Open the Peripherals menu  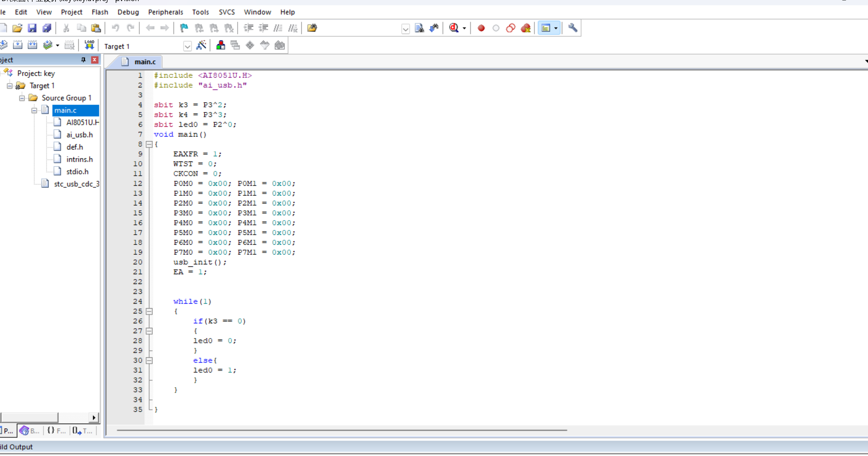[165, 12]
